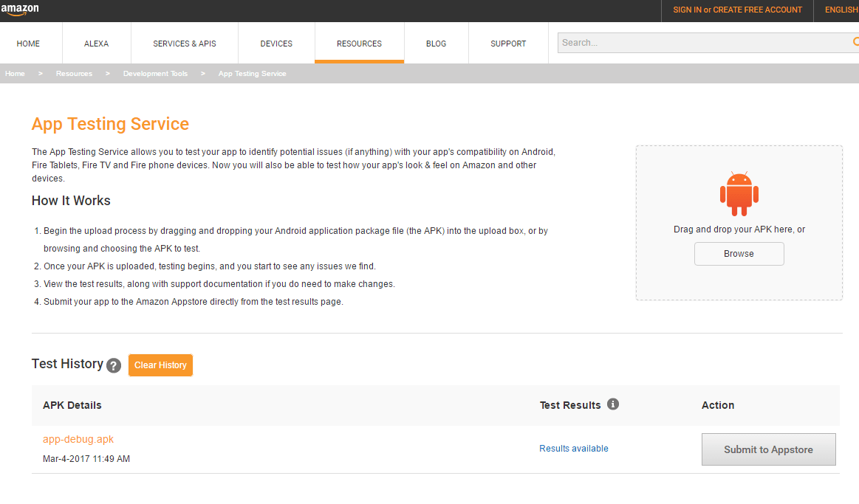The height and width of the screenshot is (504, 859).
Task: Open the Support tab
Action: pos(508,44)
